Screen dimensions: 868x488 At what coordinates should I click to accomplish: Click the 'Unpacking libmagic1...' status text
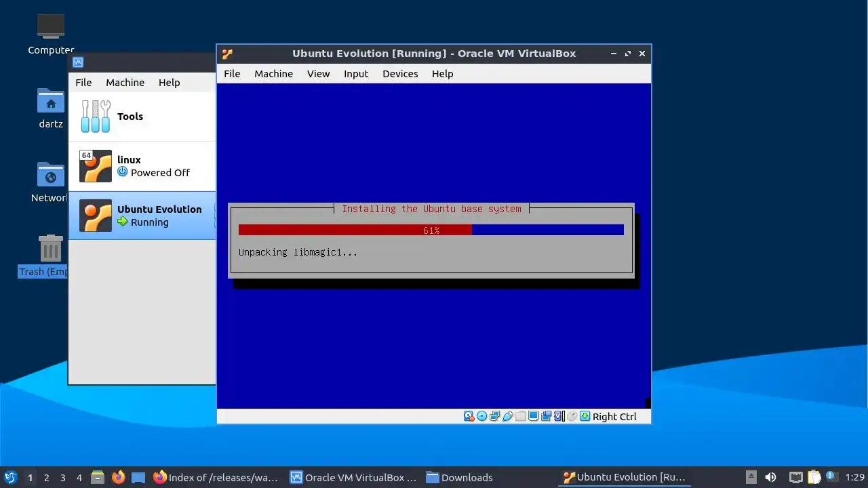[x=298, y=252]
